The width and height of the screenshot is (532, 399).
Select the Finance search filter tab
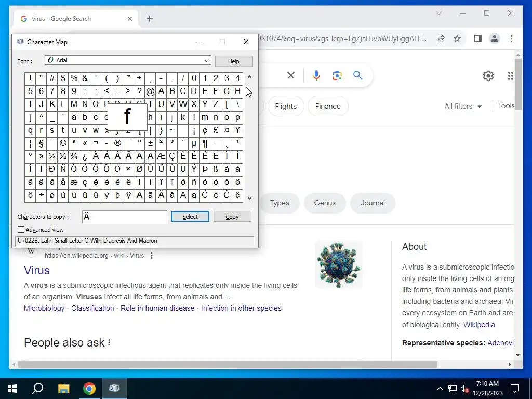(328, 106)
